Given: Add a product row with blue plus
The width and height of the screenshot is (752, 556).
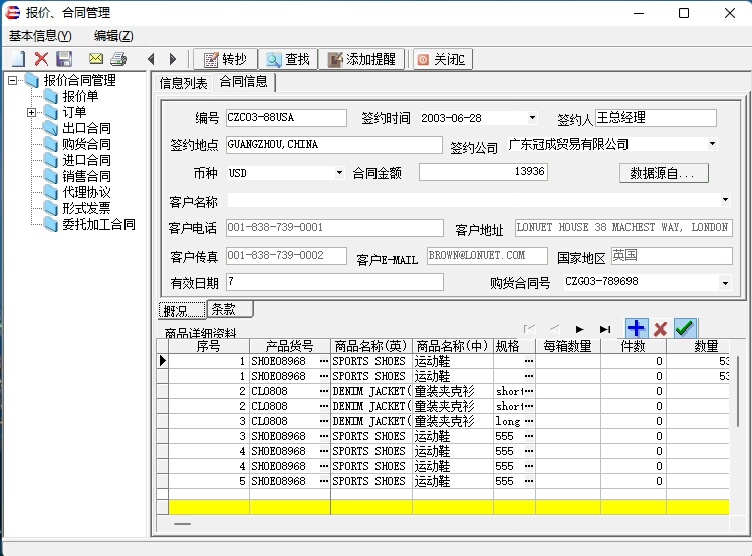Looking at the screenshot, I should pos(636,328).
